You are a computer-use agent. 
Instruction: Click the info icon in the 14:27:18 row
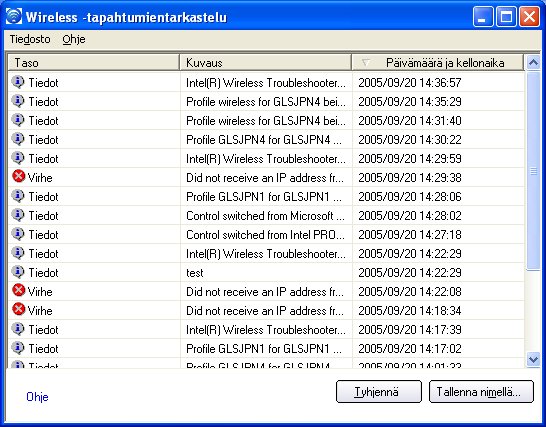pyautogui.click(x=18, y=234)
